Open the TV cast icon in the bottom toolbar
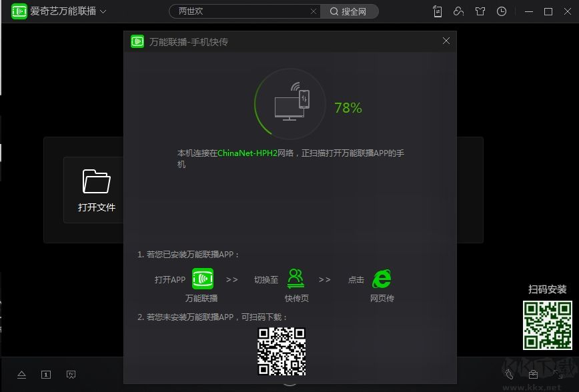 click(71, 374)
